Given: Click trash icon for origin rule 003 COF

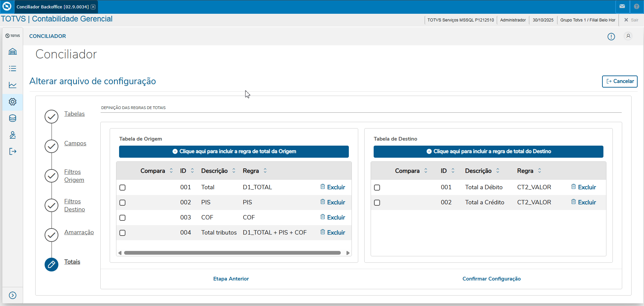Looking at the screenshot, I should click(x=323, y=217).
